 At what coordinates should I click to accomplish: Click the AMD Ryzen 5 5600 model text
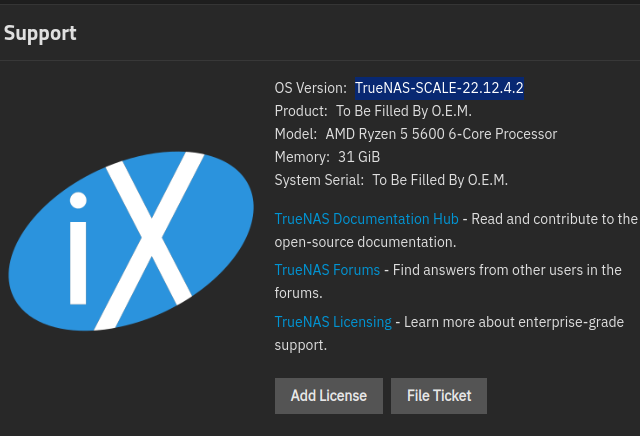coord(441,134)
